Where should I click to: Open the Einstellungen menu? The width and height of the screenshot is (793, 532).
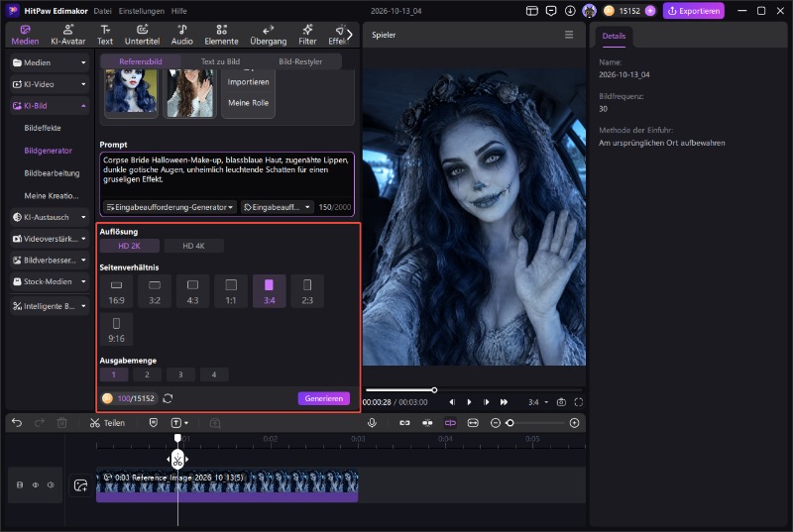(142, 11)
